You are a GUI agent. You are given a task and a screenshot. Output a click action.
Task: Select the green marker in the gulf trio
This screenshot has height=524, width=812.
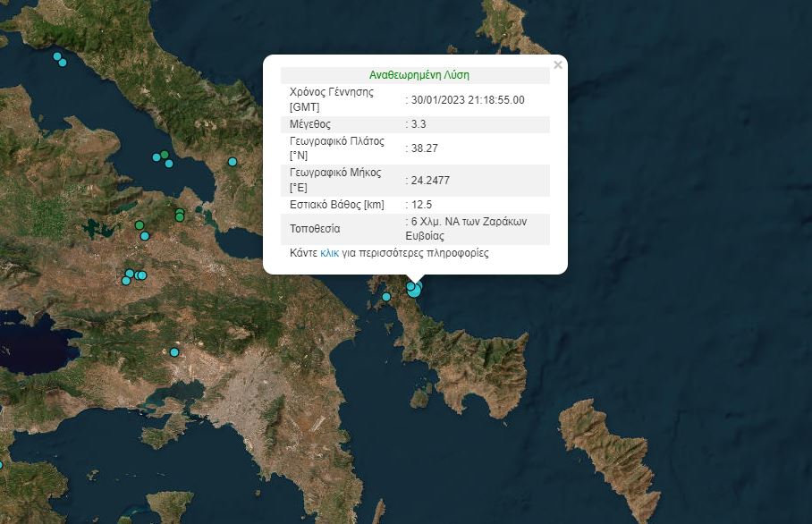point(165,155)
